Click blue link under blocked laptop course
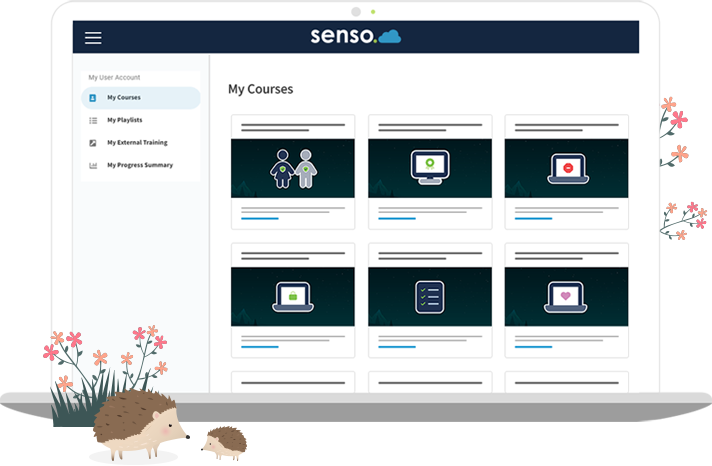This screenshot has width=712, height=466. click(534, 218)
